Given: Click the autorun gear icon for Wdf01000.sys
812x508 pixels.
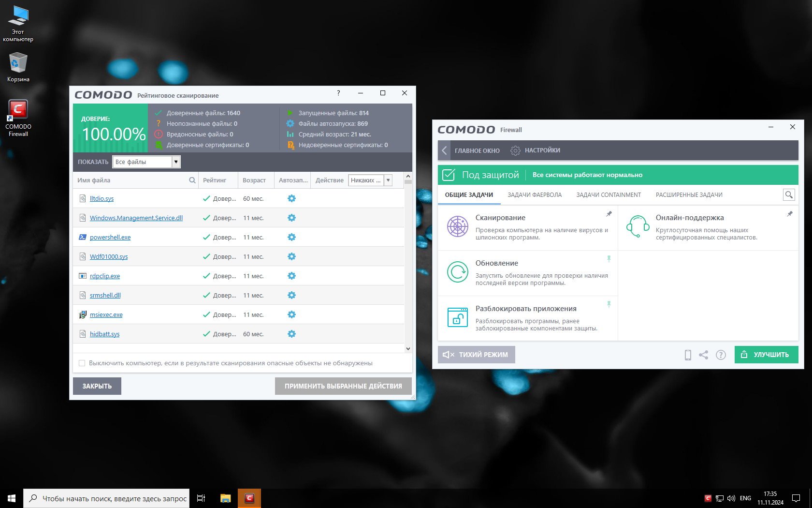Looking at the screenshot, I should click(291, 256).
